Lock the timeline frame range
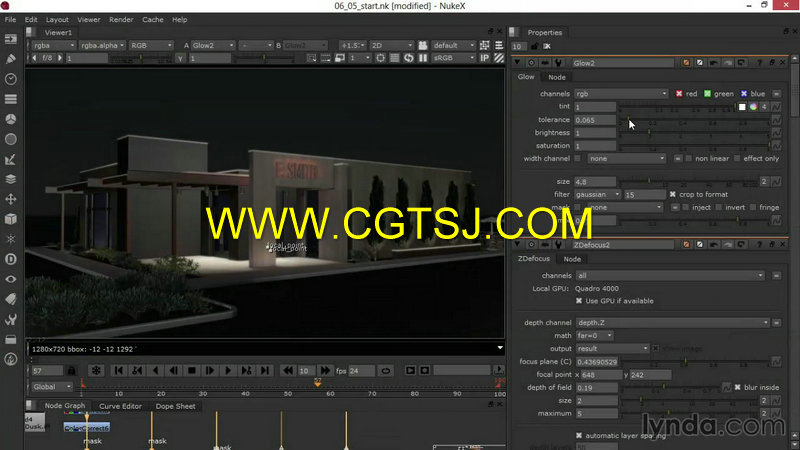 [71, 370]
